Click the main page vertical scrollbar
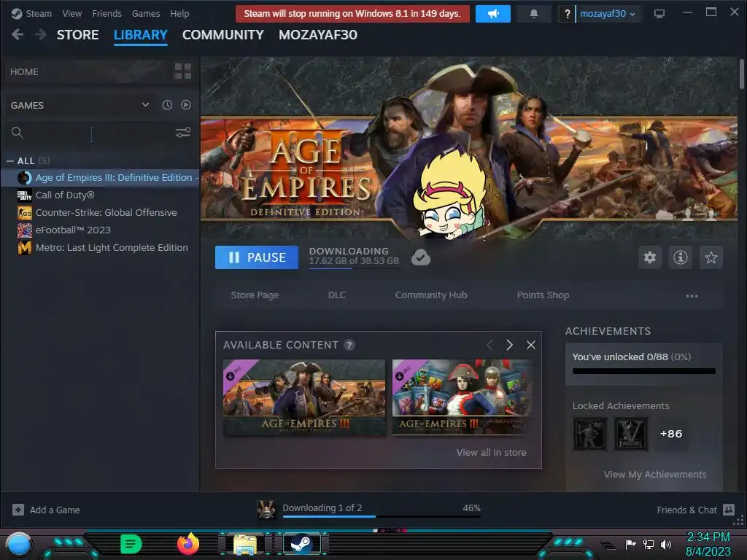 pos(741,74)
